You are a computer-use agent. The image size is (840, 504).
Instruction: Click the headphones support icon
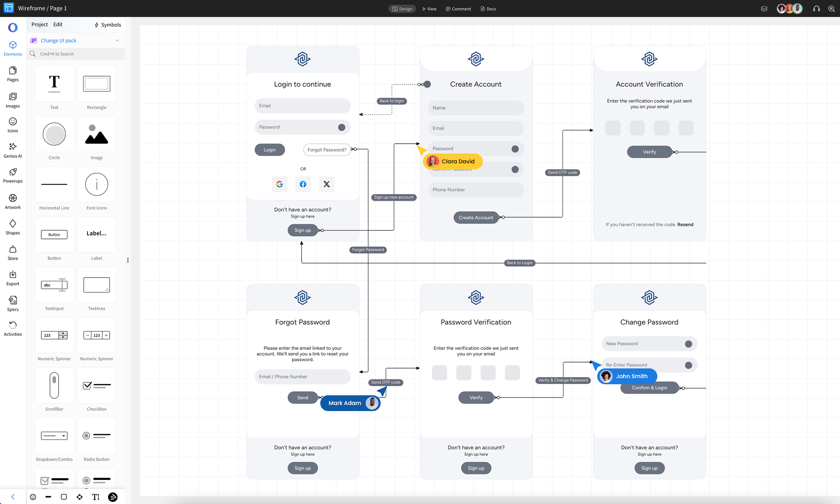tap(816, 9)
